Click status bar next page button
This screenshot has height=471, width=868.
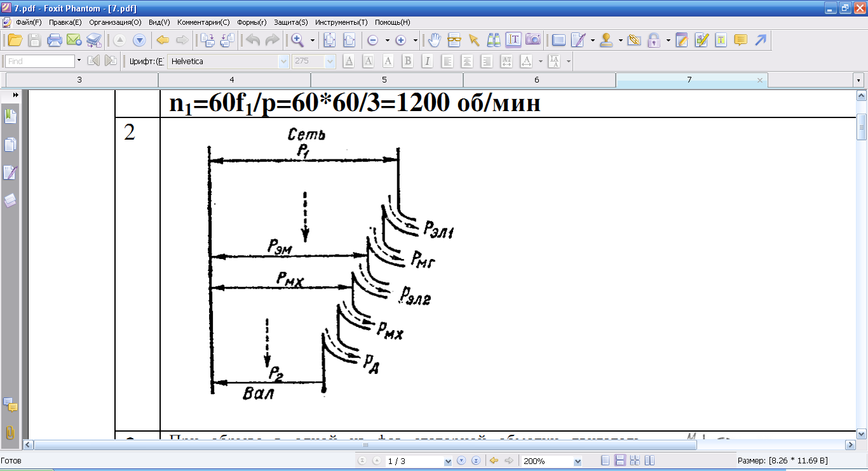coord(461,461)
